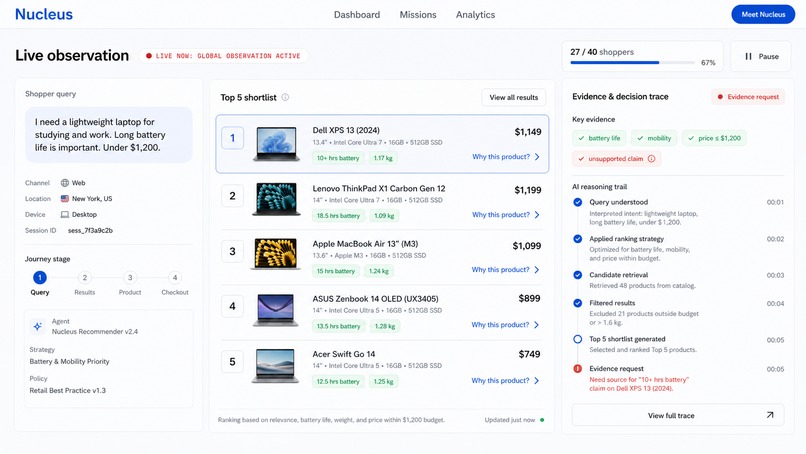This screenshot has height=454, width=806.
Task: Open Why this product for MacBook Air
Action: pyautogui.click(x=506, y=269)
